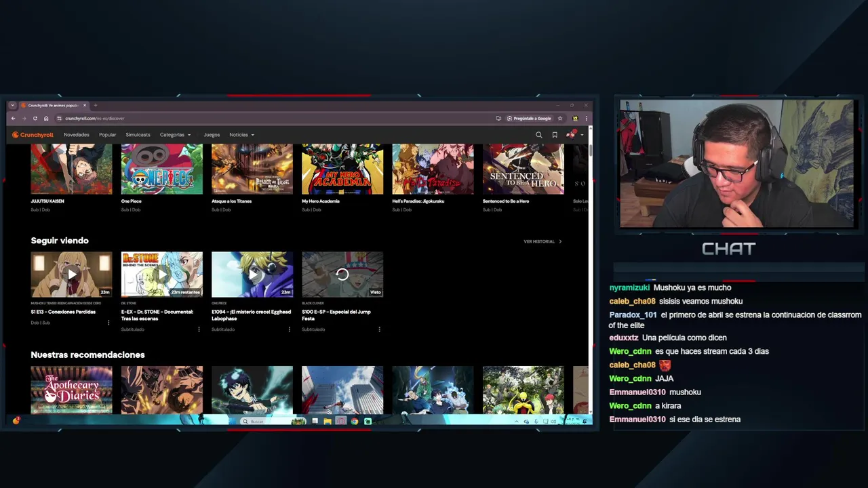This screenshot has height=488, width=868.
Task: Play Mushoku Tensei S1 E13 thumbnail
Action: click(x=71, y=274)
